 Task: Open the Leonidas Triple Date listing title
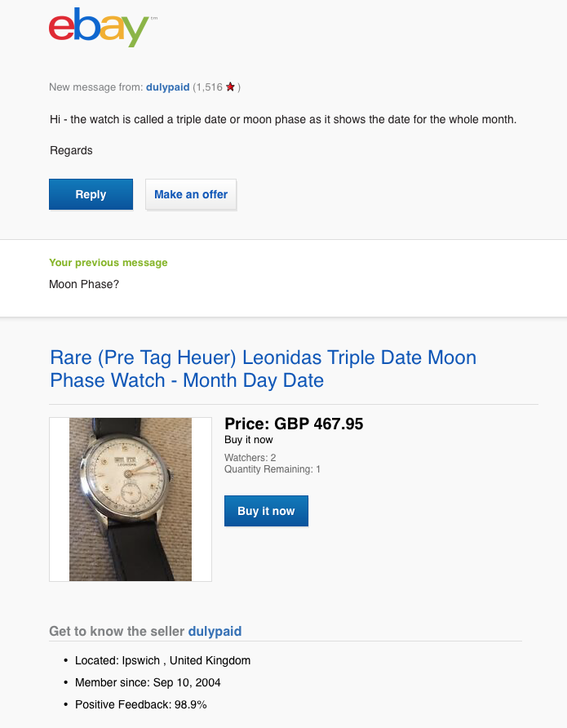[263, 369]
